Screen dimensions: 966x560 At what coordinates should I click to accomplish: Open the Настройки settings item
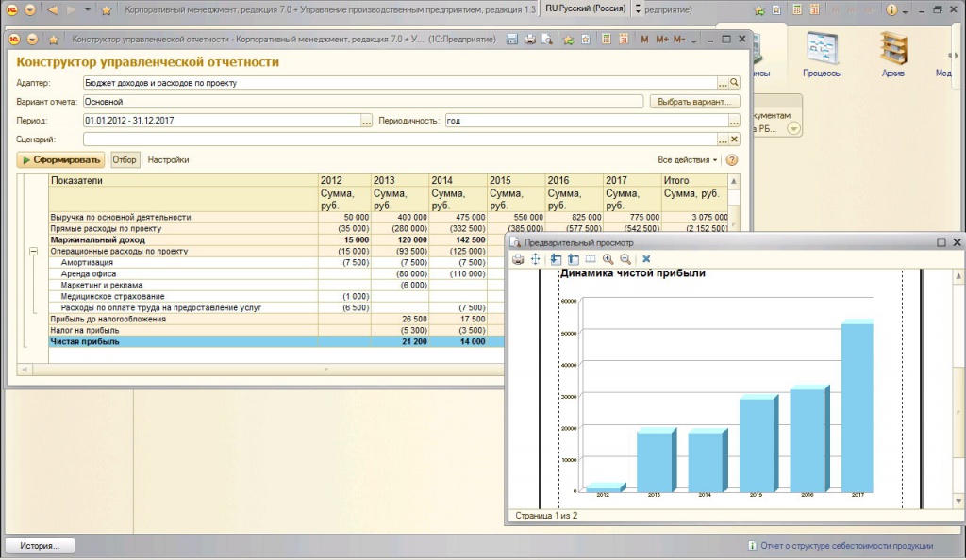(x=168, y=160)
